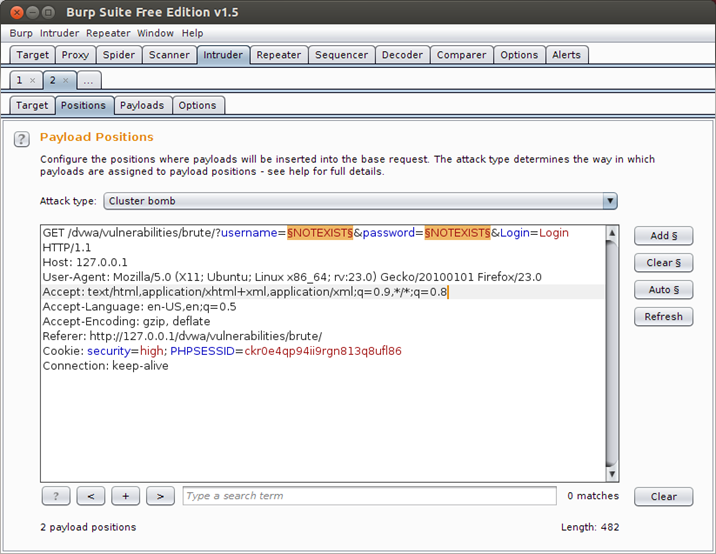Click the Refresh button
Viewport: 716px width, 554px height.
pyautogui.click(x=663, y=316)
